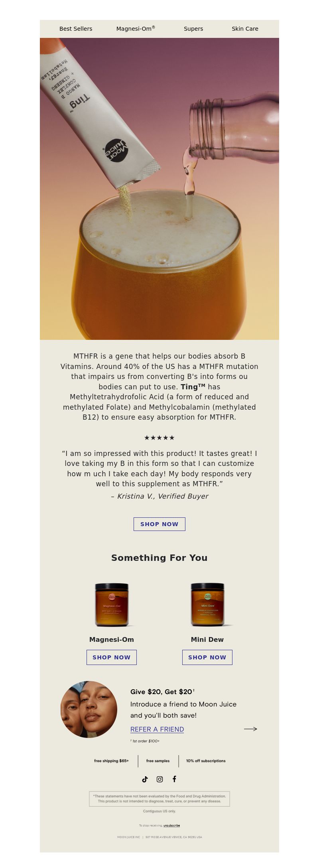Open the Best Sellers menu item
The width and height of the screenshot is (319, 868).
(76, 29)
